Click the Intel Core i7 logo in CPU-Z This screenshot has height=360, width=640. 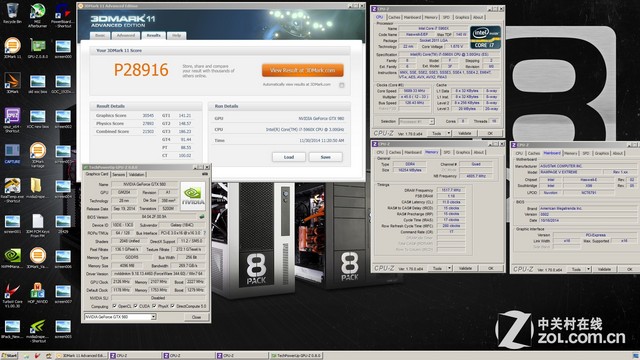[485, 38]
